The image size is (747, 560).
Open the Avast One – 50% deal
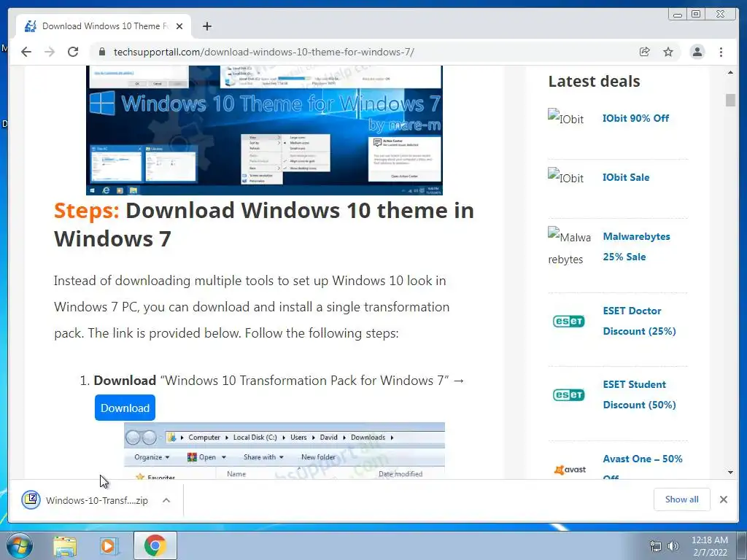643,467
